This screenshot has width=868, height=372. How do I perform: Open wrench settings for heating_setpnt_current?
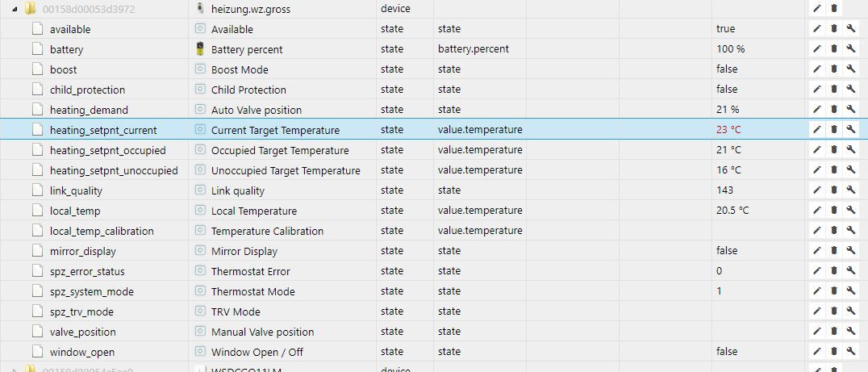(x=851, y=130)
